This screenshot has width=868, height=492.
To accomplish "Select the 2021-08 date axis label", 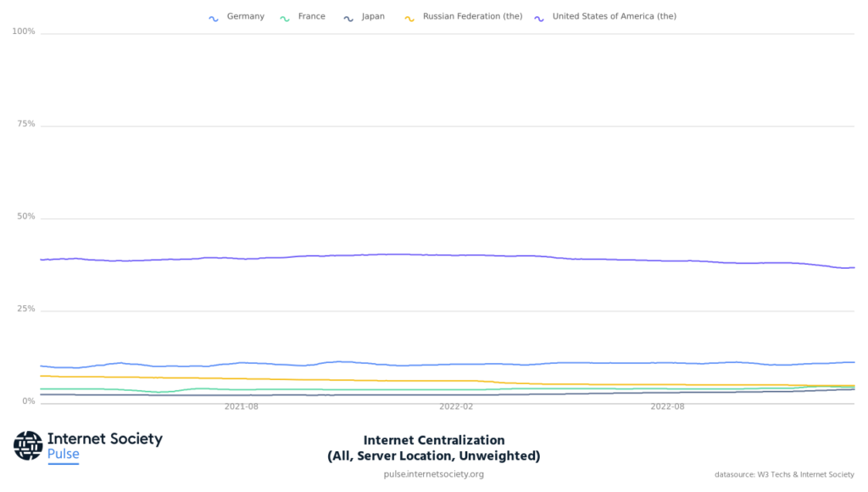I will [242, 407].
